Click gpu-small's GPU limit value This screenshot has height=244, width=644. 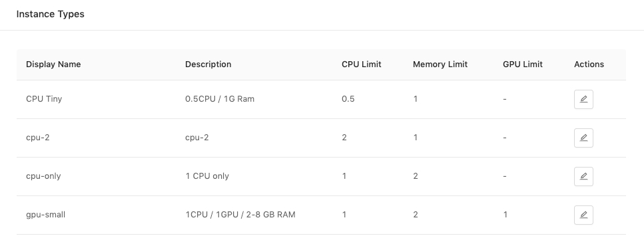tap(505, 215)
